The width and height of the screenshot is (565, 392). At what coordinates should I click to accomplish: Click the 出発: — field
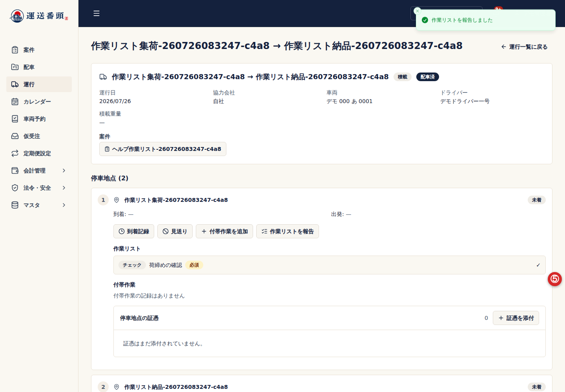[x=341, y=214]
